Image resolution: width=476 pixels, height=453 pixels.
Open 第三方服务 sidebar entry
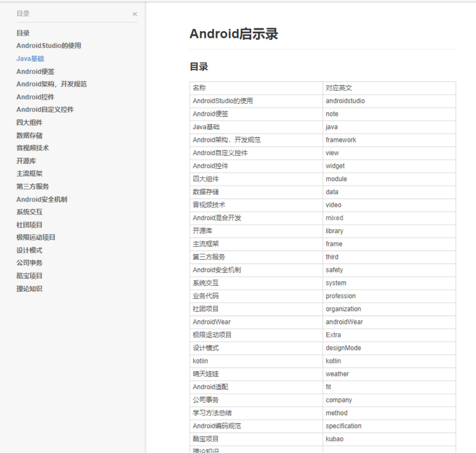33,186
